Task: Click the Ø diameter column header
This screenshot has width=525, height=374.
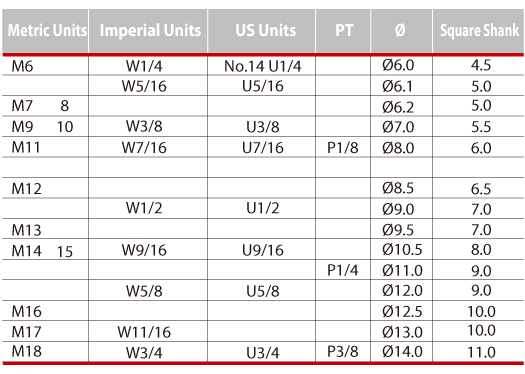Action: click(x=400, y=30)
